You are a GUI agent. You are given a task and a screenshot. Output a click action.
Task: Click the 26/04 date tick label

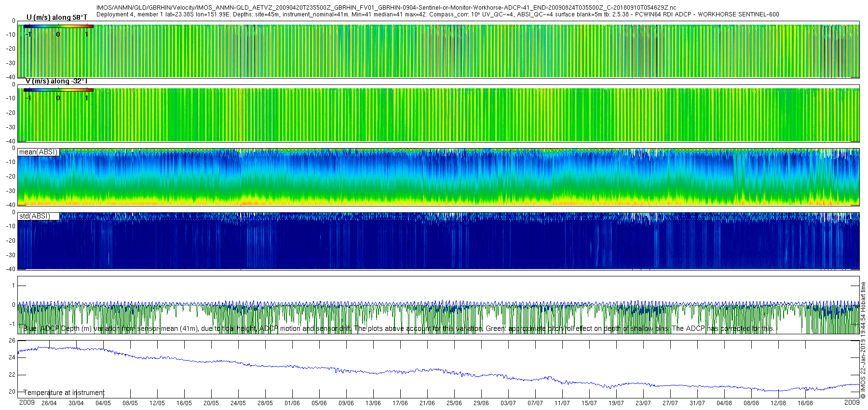pyautogui.click(x=49, y=403)
